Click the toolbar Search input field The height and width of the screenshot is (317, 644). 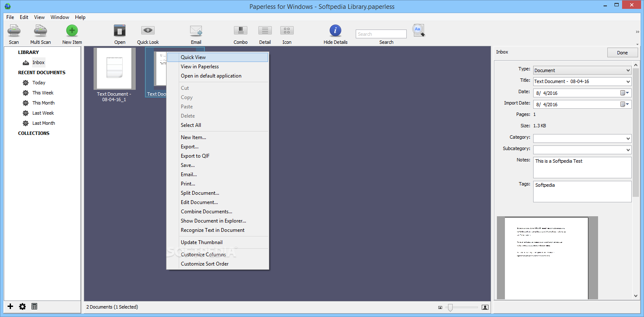pyautogui.click(x=381, y=34)
